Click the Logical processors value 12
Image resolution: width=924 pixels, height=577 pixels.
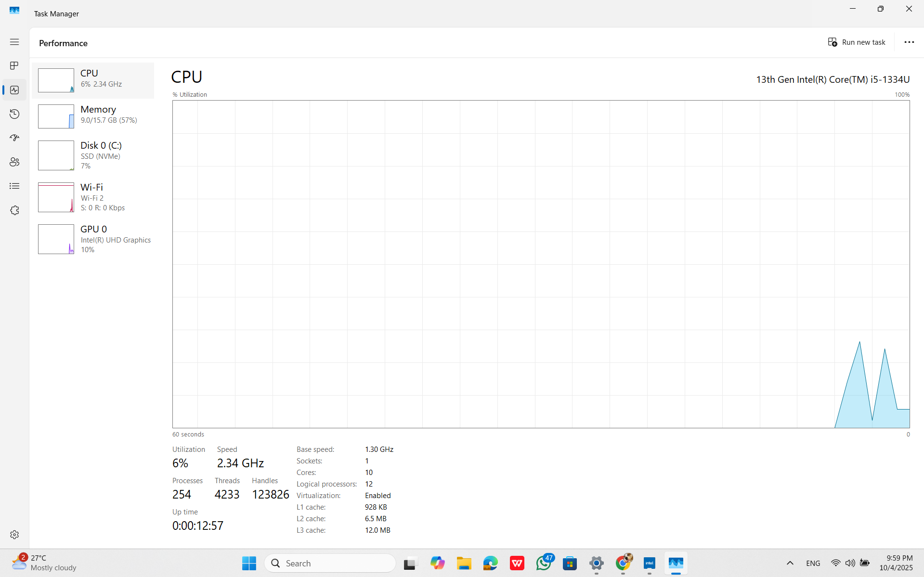tap(369, 484)
